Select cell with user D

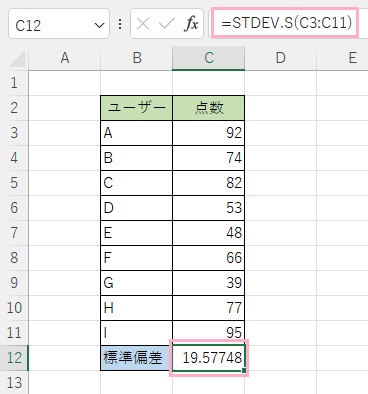[136, 208]
